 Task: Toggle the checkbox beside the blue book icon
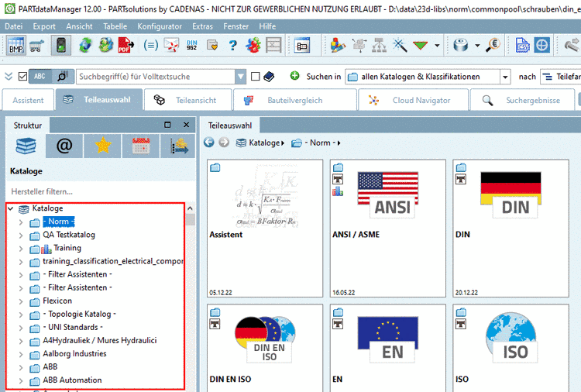[255, 77]
